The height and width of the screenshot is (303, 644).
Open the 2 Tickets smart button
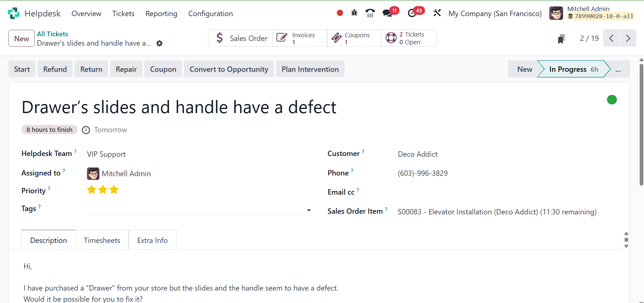409,38
